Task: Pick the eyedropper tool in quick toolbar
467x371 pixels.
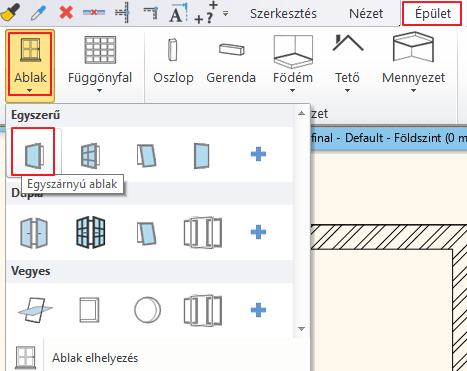Action: coord(39,13)
